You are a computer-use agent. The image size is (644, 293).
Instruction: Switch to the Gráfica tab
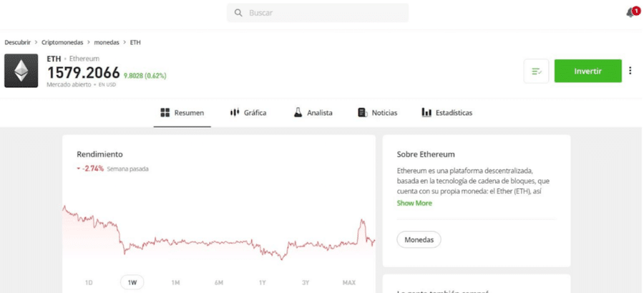click(x=248, y=112)
